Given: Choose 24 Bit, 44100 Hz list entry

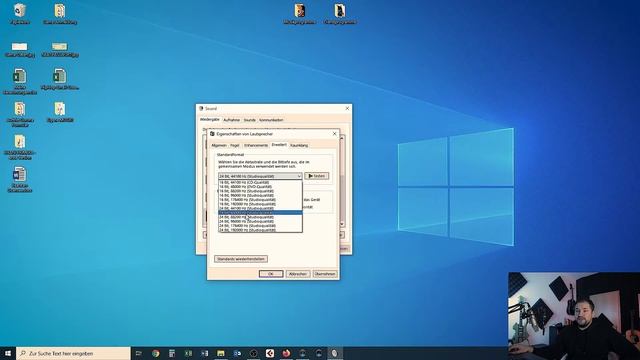Looking at the screenshot, I should (x=260, y=208).
